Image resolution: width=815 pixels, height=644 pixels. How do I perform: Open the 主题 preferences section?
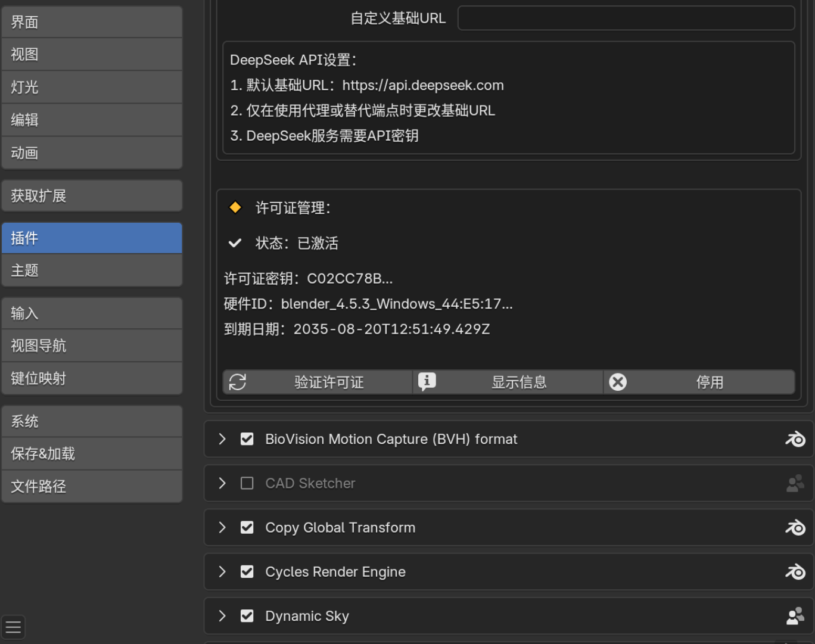(x=92, y=270)
